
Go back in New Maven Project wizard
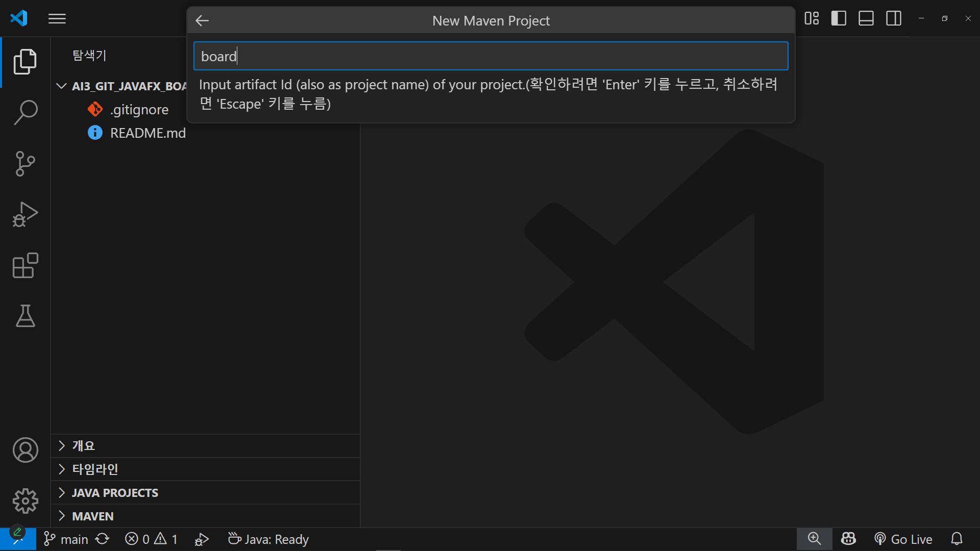click(202, 20)
